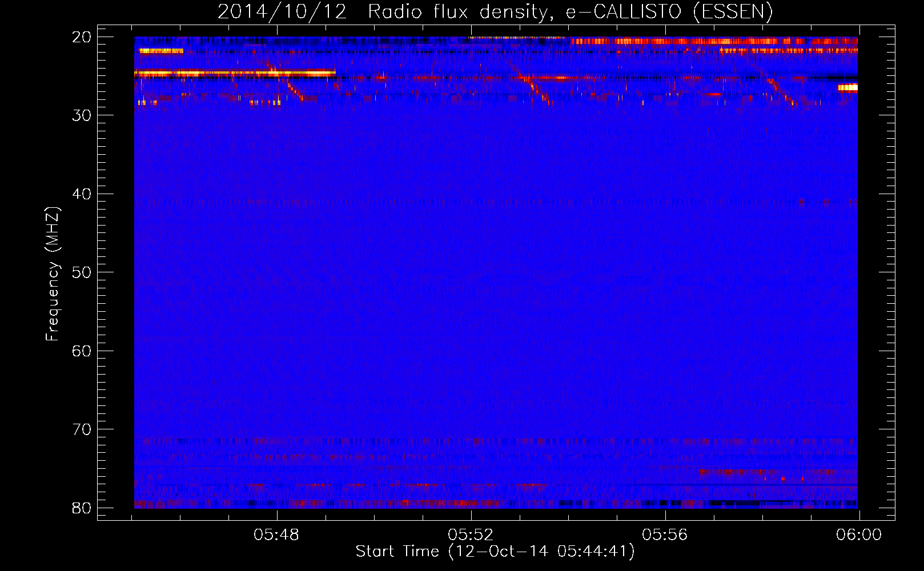This screenshot has height=571, width=924.
Task: Click the 05:56 time tick label
Action: click(665, 534)
